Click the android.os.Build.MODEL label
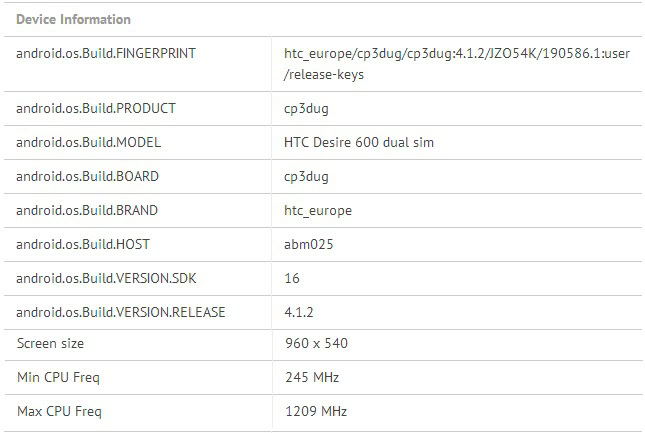Image resolution: width=645 pixels, height=433 pixels. [89, 142]
